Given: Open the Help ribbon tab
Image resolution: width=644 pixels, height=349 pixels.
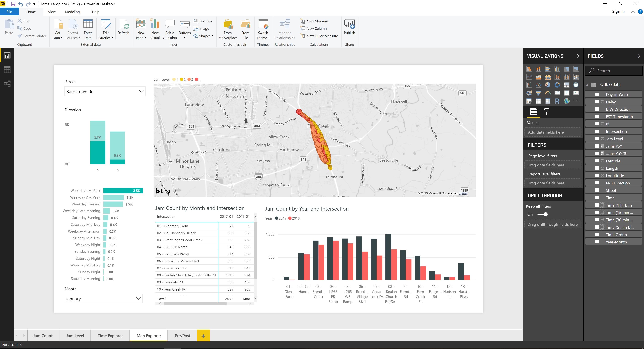Looking at the screenshot, I should 95,12.
